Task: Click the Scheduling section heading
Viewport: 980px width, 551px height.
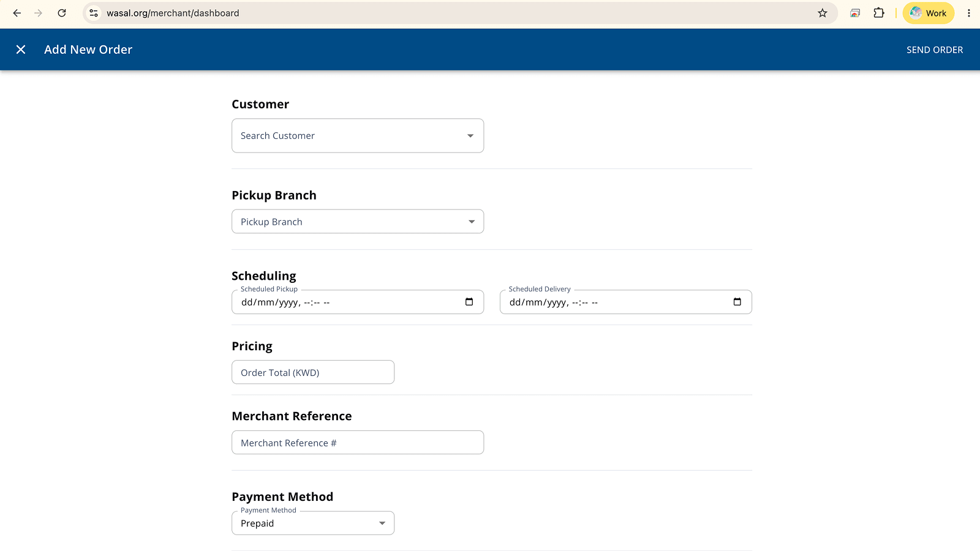Action: (264, 276)
